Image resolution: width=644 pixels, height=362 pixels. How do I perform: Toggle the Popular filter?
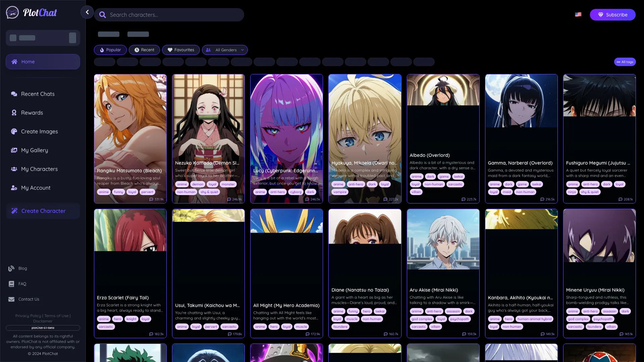[x=110, y=50]
